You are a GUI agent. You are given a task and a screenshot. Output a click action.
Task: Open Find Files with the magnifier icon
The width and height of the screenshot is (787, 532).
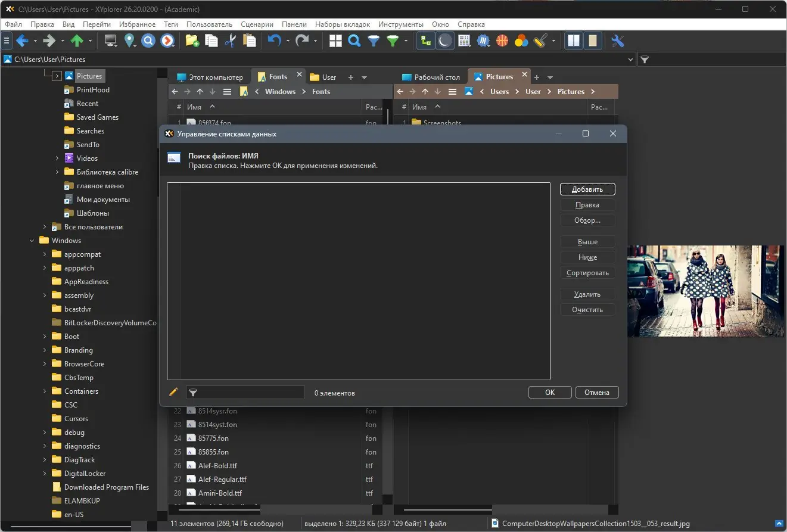point(354,41)
